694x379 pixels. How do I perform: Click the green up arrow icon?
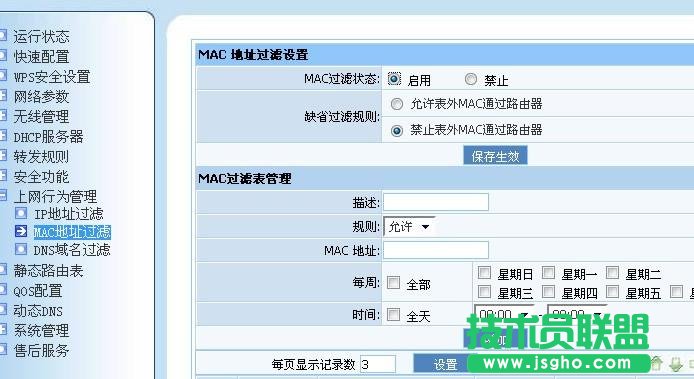pos(656,364)
